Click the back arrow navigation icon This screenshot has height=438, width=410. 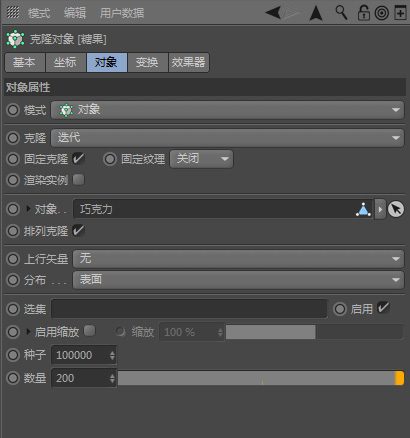(273, 13)
